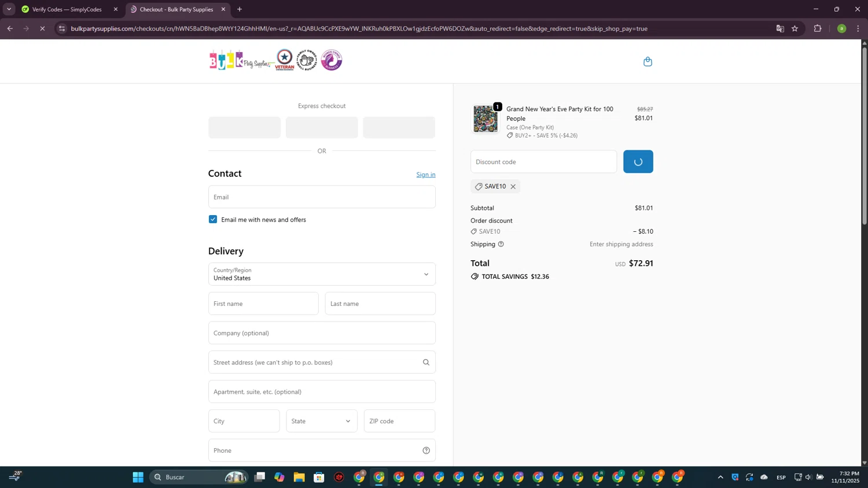Image resolution: width=868 pixels, height=488 pixels.
Task: Open the clock showing 7:32 PM
Action: pyautogui.click(x=845, y=477)
